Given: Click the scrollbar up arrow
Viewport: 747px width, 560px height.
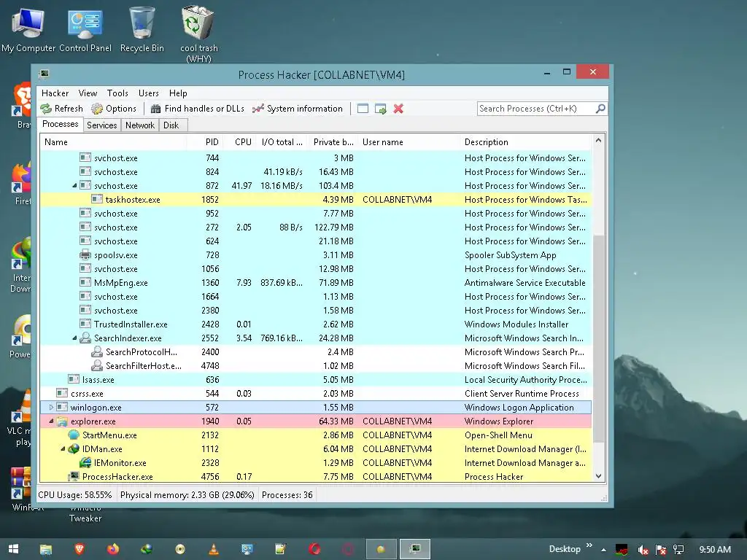Looking at the screenshot, I should (599, 141).
